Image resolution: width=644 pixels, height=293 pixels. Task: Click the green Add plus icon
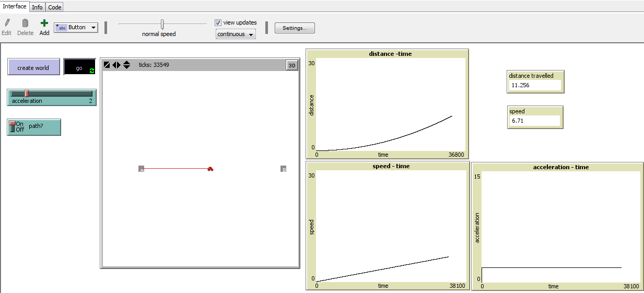pyautogui.click(x=44, y=23)
